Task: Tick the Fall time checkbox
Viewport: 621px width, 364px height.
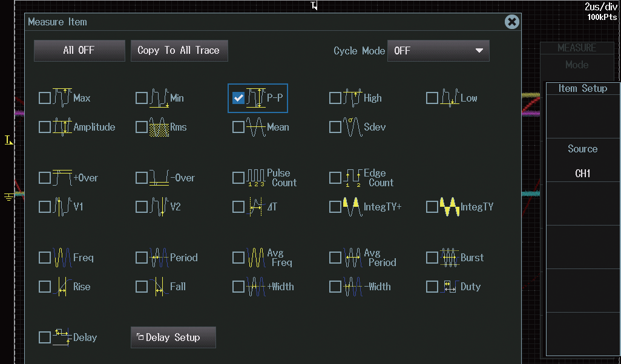Action: tap(142, 287)
